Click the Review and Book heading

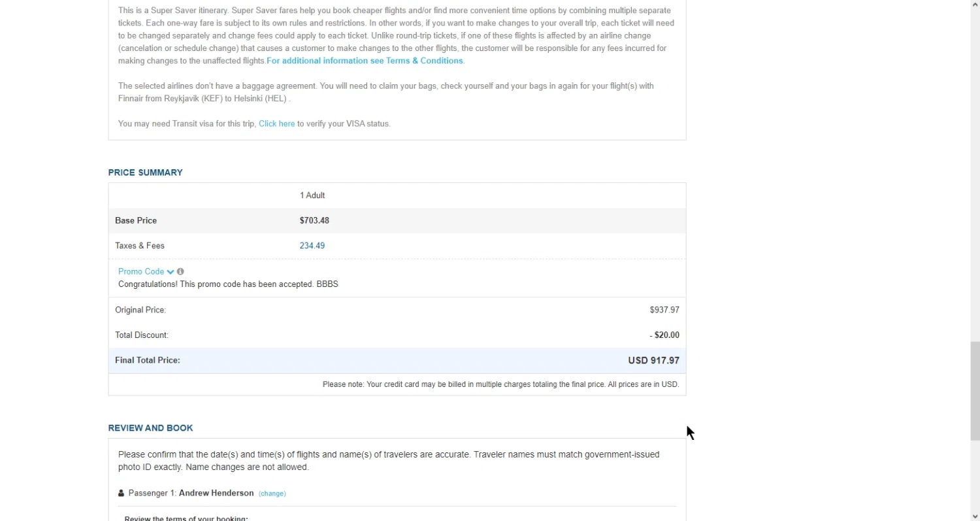[150, 428]
